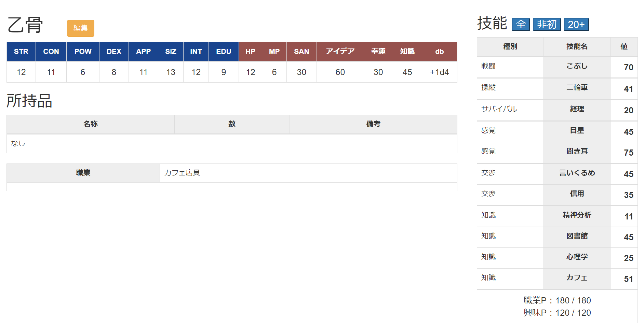644x328 pixels.
Task: Click the orange 編集 edit button
Action: 80,28
